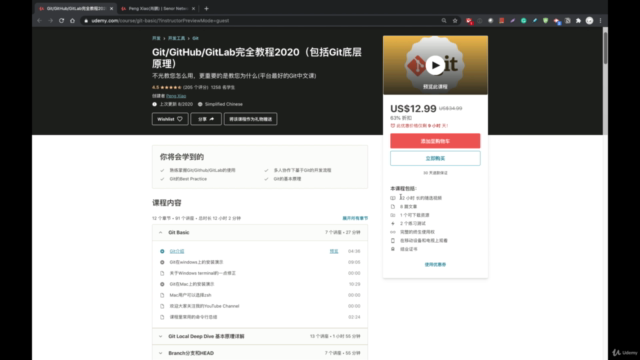Go back with the browser back arrow

pyautogui.click(x=39, y=20)
